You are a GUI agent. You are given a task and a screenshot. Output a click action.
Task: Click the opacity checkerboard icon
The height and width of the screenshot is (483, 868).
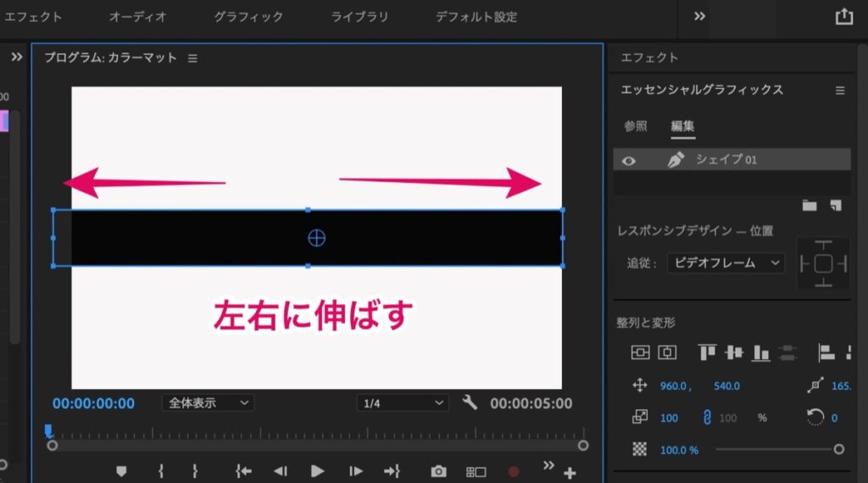[640, 449]
